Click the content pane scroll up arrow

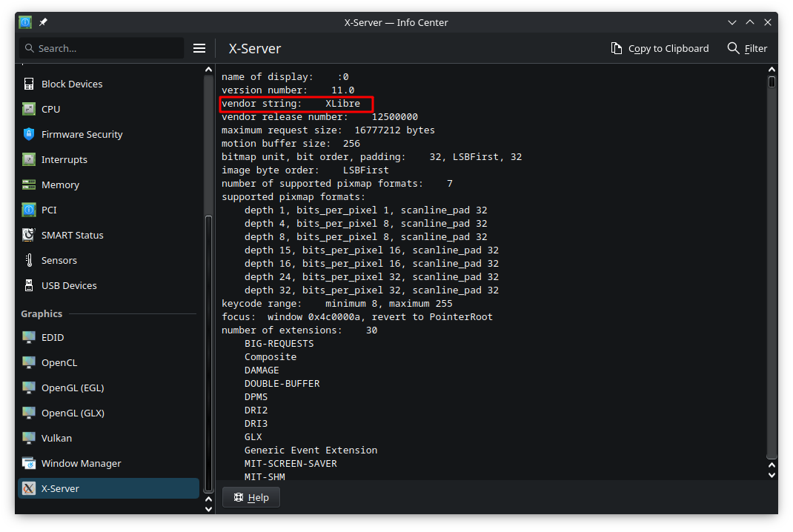(x=772, y=70)
